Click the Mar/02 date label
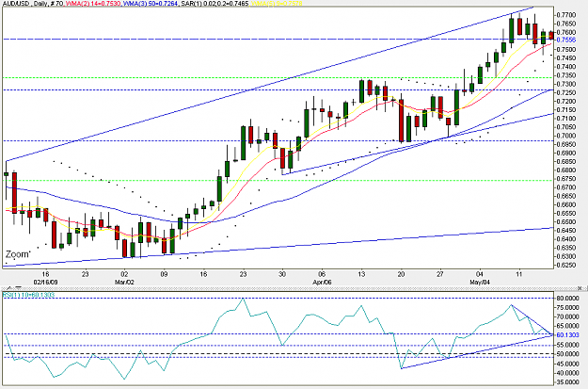 (x=124, y=282)
